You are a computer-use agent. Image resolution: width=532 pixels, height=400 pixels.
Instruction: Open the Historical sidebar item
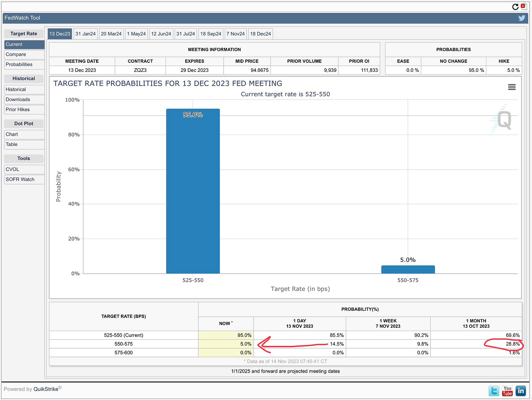16,89
